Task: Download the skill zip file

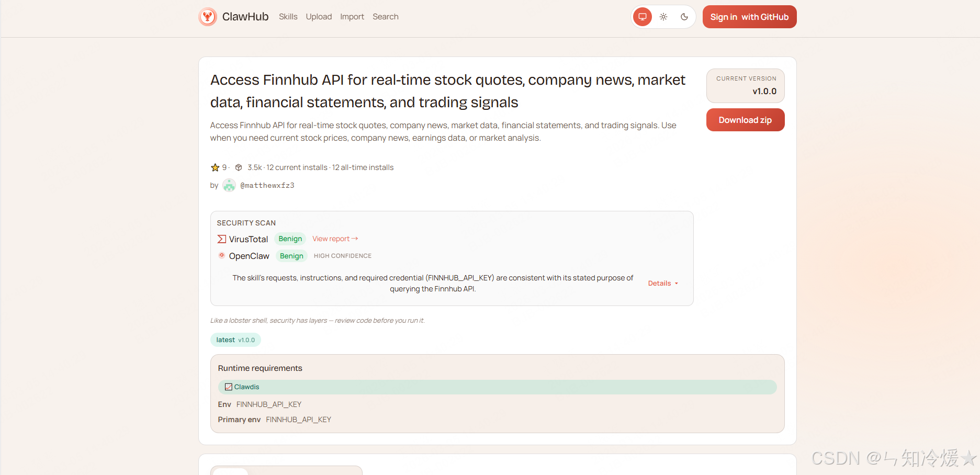Action: [x=745, y=120]
